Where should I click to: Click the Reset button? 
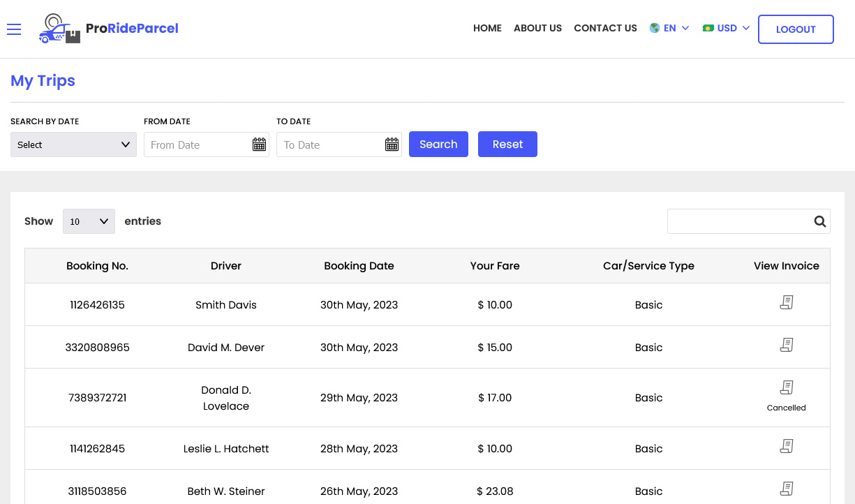(507, 144)
